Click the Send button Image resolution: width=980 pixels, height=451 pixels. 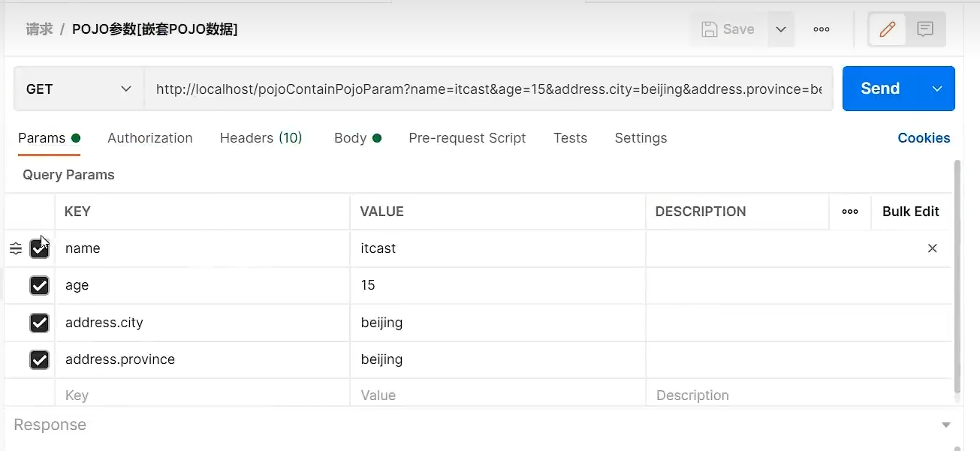click(x=880, y=89)
